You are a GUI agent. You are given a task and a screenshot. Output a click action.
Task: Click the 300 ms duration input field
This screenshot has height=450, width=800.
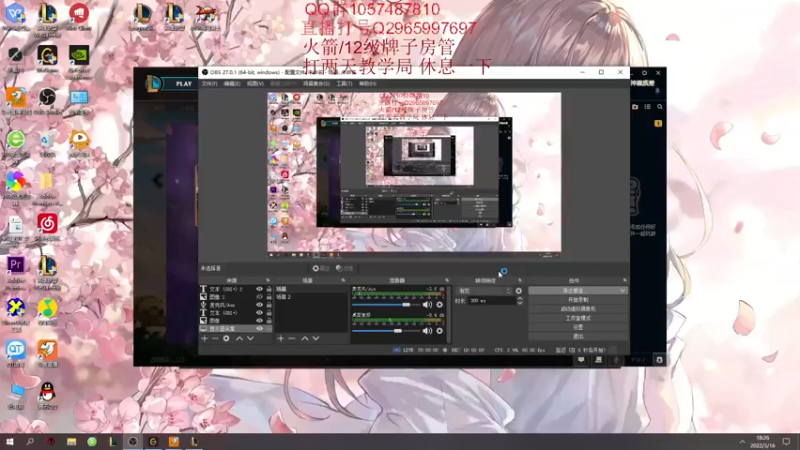pyautogui.click(x=491, y=301)
